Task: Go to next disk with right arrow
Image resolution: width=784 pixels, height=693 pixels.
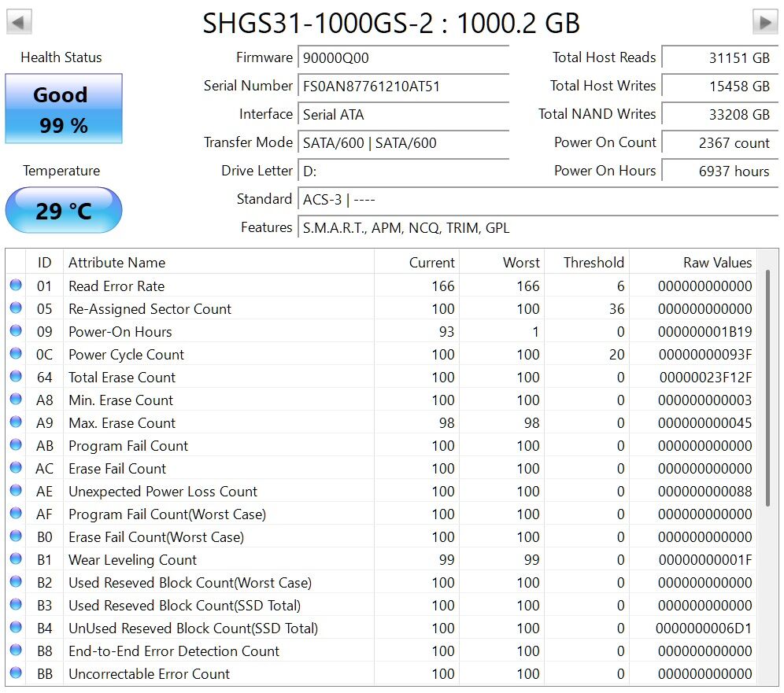Action: pyautogui.click(x=764, y=21)
